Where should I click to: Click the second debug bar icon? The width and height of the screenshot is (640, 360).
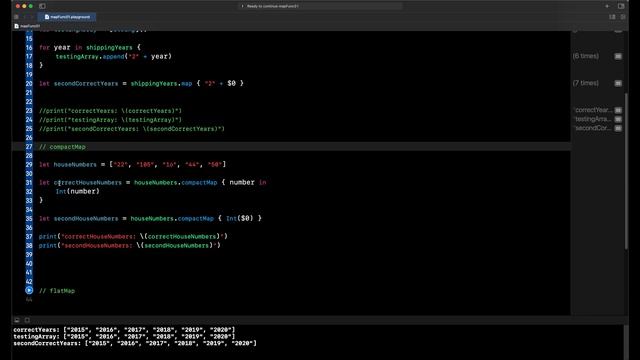(x=27, y=320)
